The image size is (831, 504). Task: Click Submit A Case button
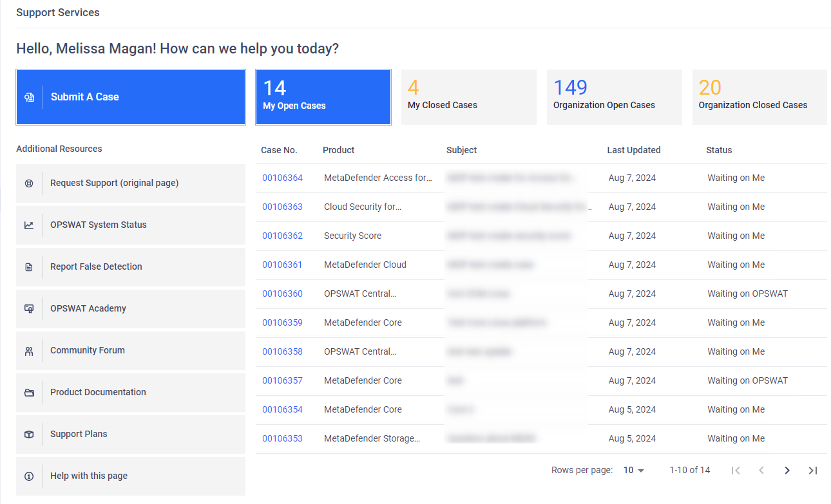click(x=131, y=97)
